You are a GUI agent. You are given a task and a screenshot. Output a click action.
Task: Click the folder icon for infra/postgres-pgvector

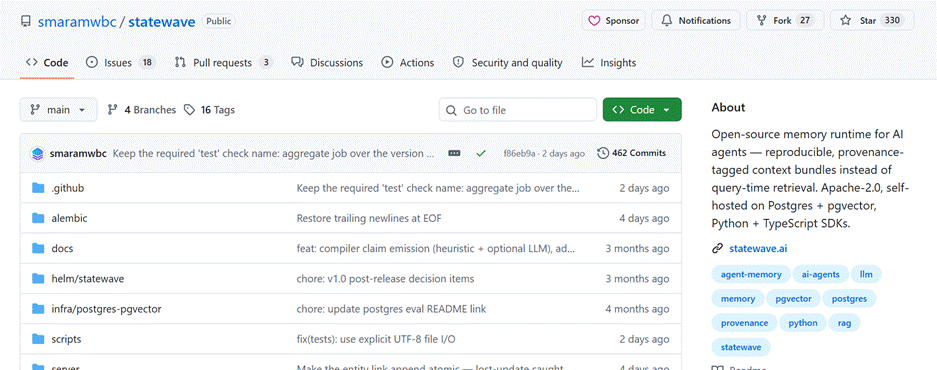(38, 309)
